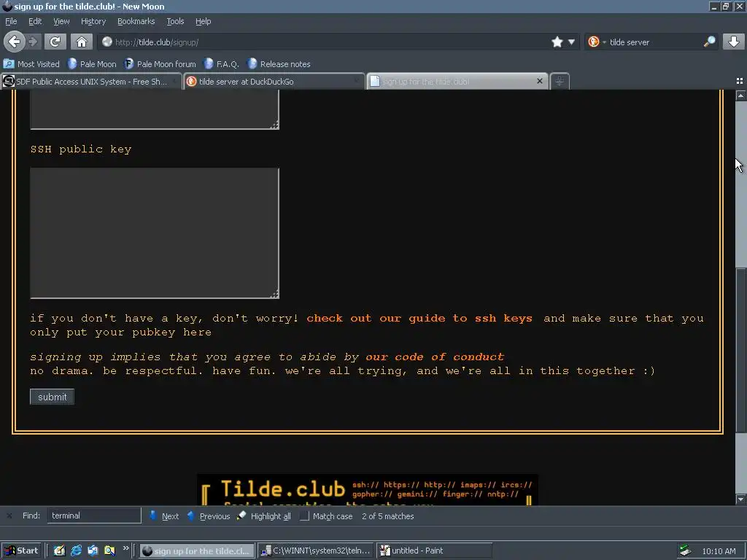The image size is (747, 560).
Task: Click the search magnifier icon
Action: pos(709,42)
